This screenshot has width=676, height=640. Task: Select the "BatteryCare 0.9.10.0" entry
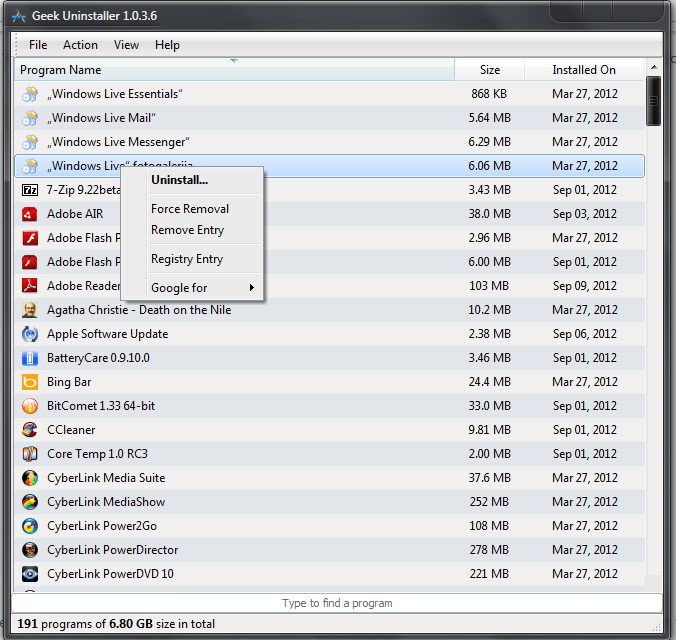click(x=329, y=358)
